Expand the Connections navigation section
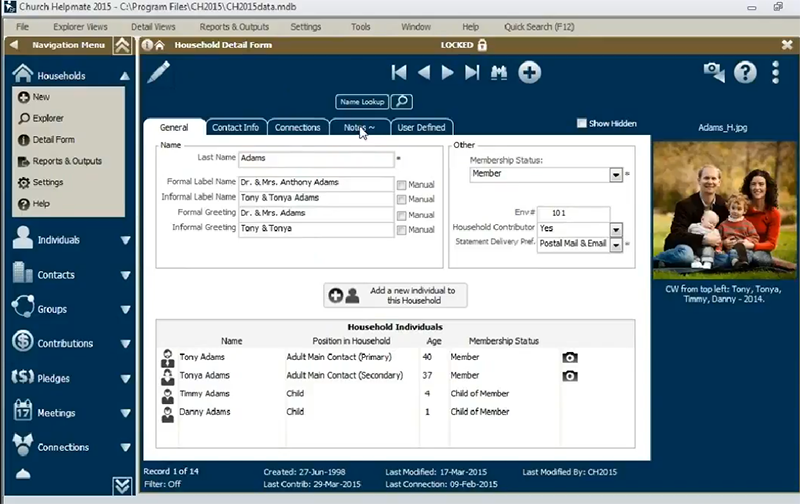The width and height of the screenshot is (800, 504). coord(125,447)
